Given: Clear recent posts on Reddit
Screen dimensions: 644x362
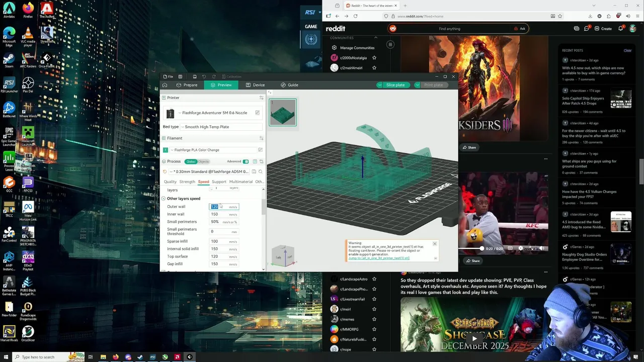Looking at the screenshot, I should [x=627, y=50].
